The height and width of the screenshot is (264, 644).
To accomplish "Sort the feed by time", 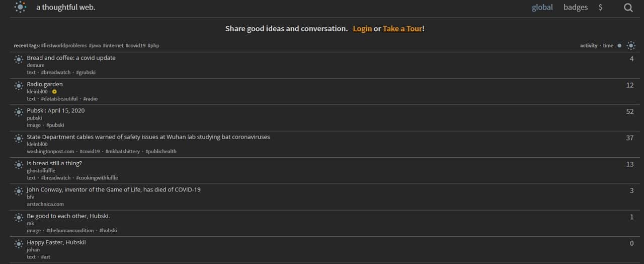I will (x=608, y=46).
